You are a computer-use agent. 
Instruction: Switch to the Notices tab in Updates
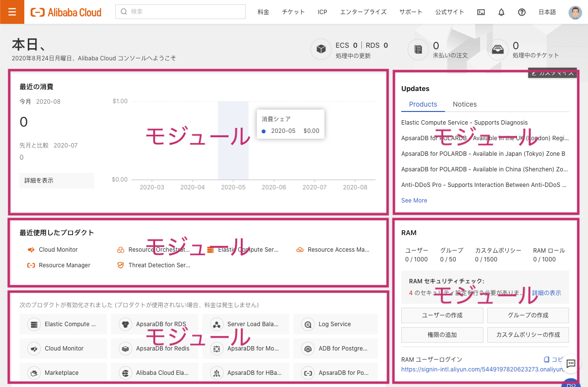pos(464,104)
